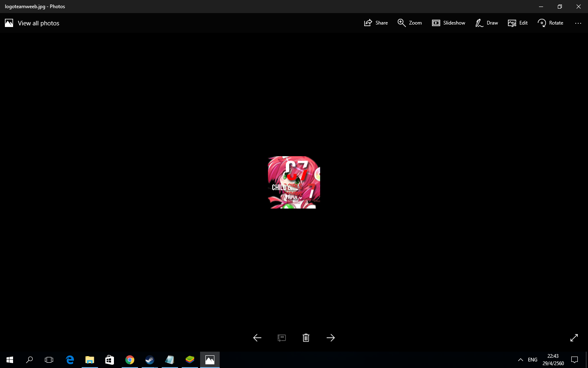Launch Microsoft Edge from taskbar
588x368 pixels.
pos(70,360)
